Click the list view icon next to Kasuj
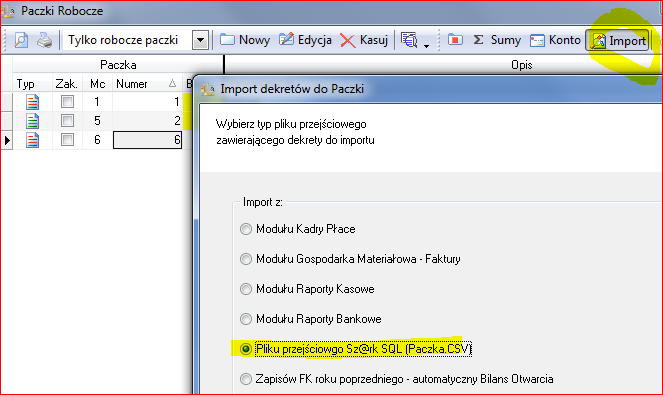Image resolution: width=663 pixels, height=395 pixels. click(409, 40)
